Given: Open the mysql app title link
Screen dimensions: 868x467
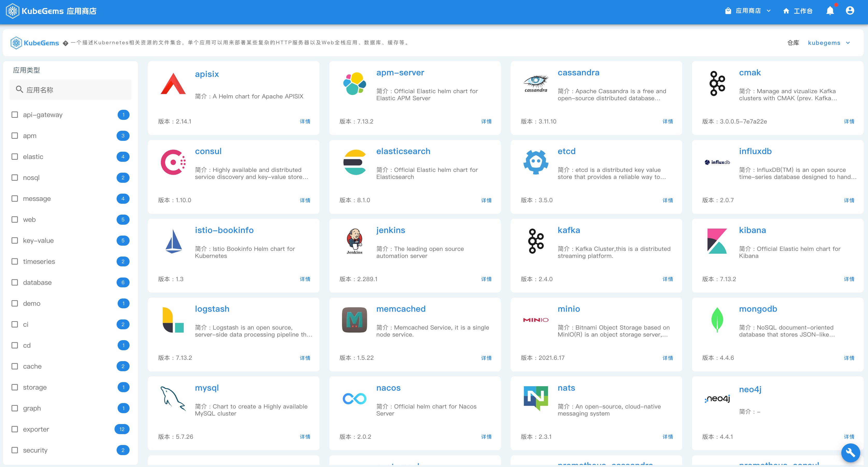Looking at the screenshot, I should (207, 388).
